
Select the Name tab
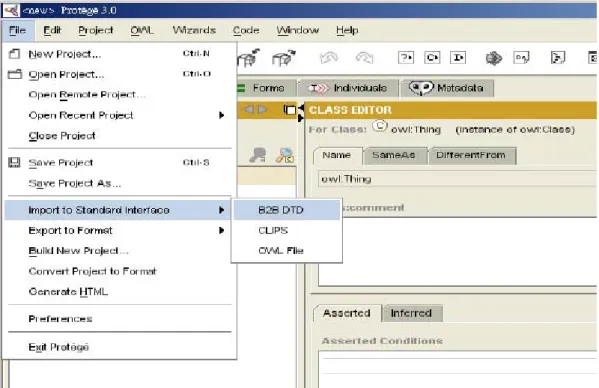pos(337,155)
